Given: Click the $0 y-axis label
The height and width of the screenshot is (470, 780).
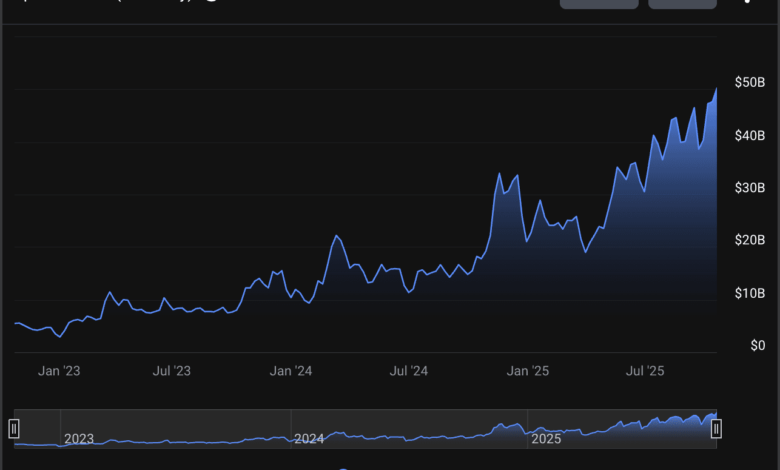Looking at the screenshot, I should click(x=757, y=345).
